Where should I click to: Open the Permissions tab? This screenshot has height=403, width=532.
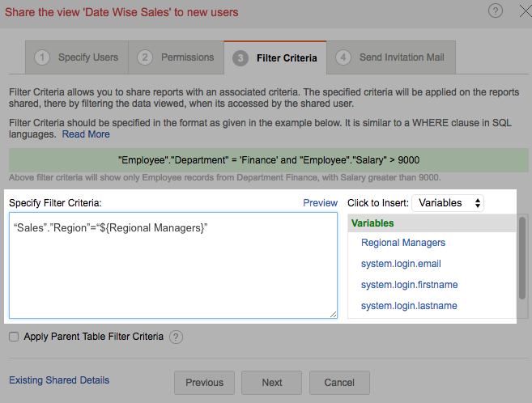(x=177, y=57)
